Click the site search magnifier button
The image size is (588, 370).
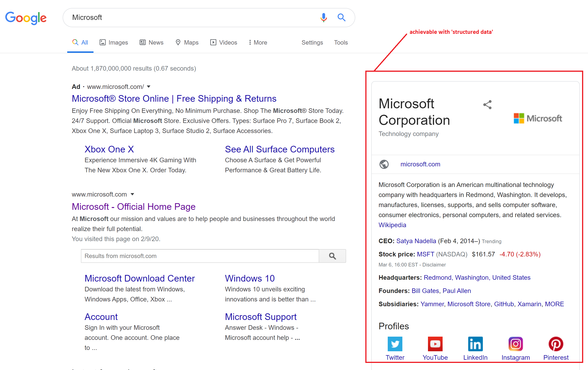point(332,256)
